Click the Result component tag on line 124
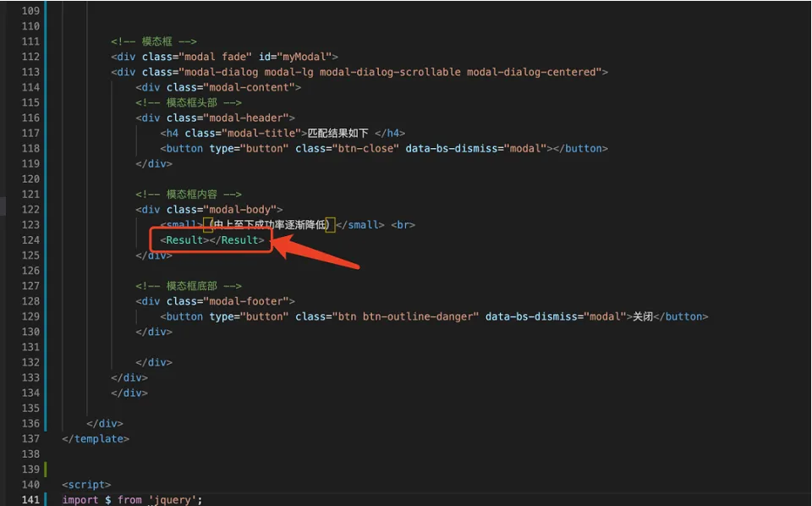The height and width of the screenshot is (506, 812). coord(212,239)
